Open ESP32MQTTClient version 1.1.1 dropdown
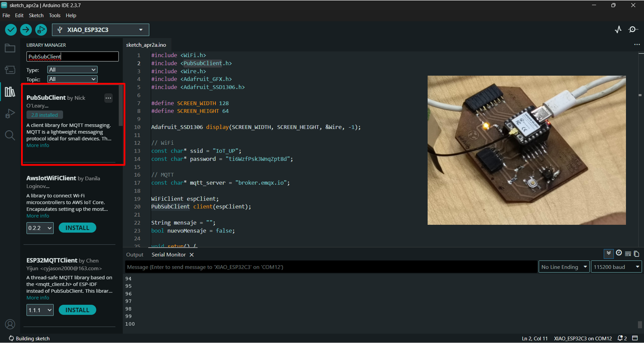644x343 pixels. coord(40,310)
